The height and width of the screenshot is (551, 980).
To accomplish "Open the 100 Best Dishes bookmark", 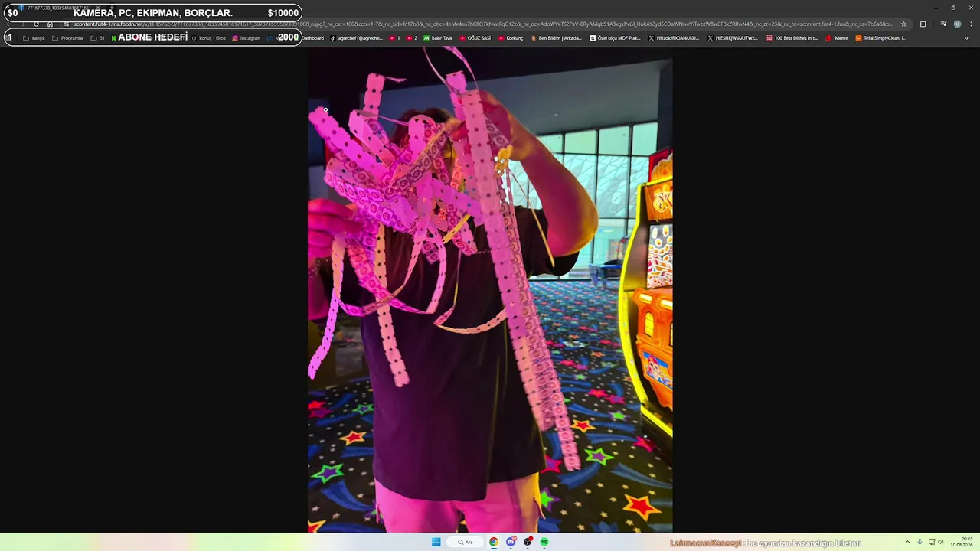I will click(792, 38).
